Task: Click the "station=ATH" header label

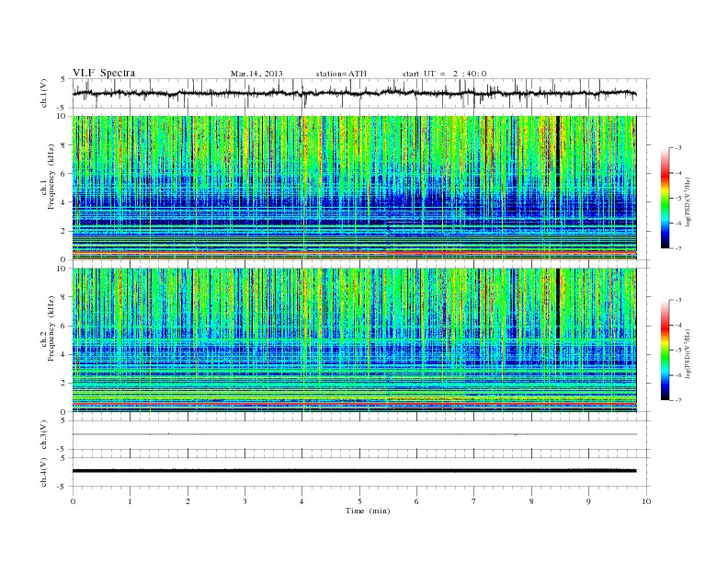Action: point(341,74)
